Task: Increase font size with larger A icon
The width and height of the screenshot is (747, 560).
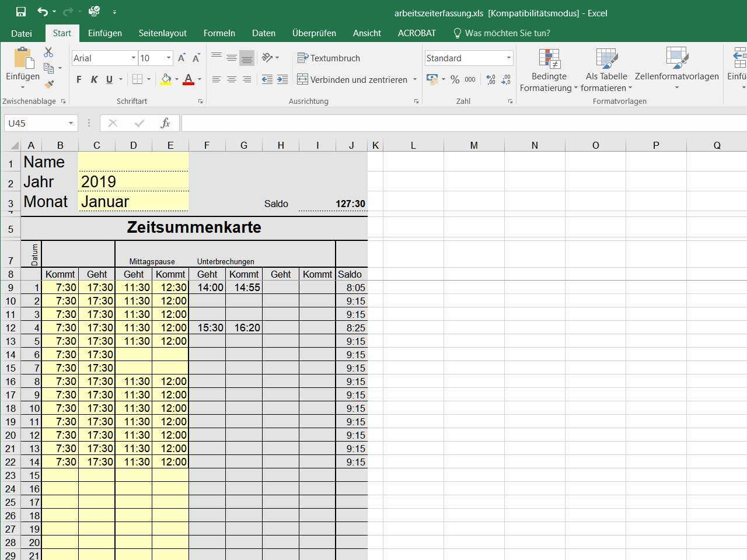Action: [181, 58]
